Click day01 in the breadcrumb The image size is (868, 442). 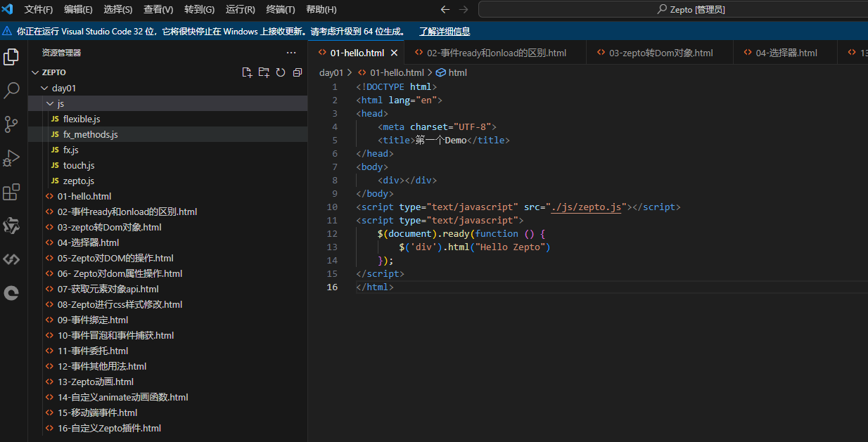331,72
